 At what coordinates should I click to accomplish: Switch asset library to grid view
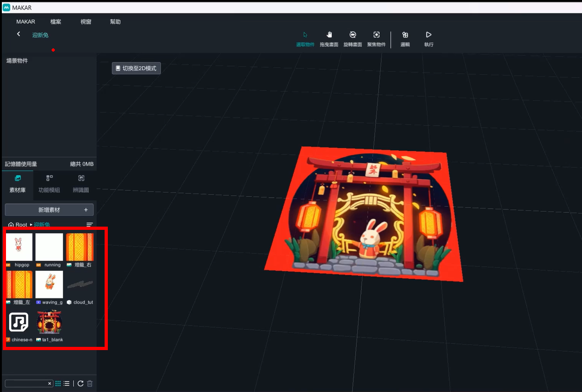pyautogui.click(x=58, y=384)
